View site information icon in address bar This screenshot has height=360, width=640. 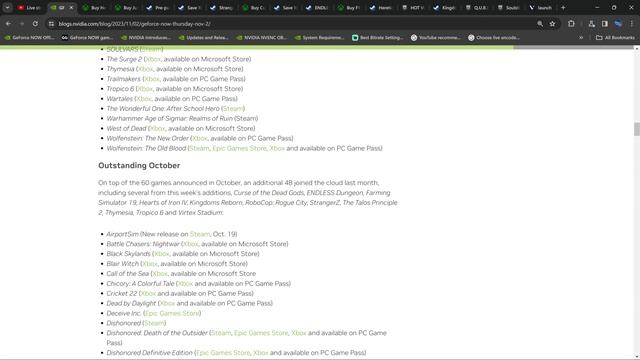51,24
